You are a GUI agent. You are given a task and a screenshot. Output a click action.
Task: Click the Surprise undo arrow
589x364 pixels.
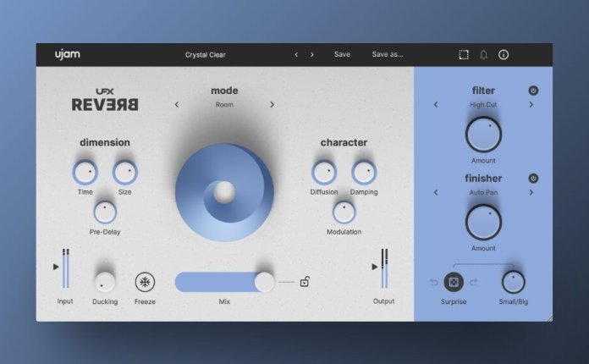coord(434,282)
